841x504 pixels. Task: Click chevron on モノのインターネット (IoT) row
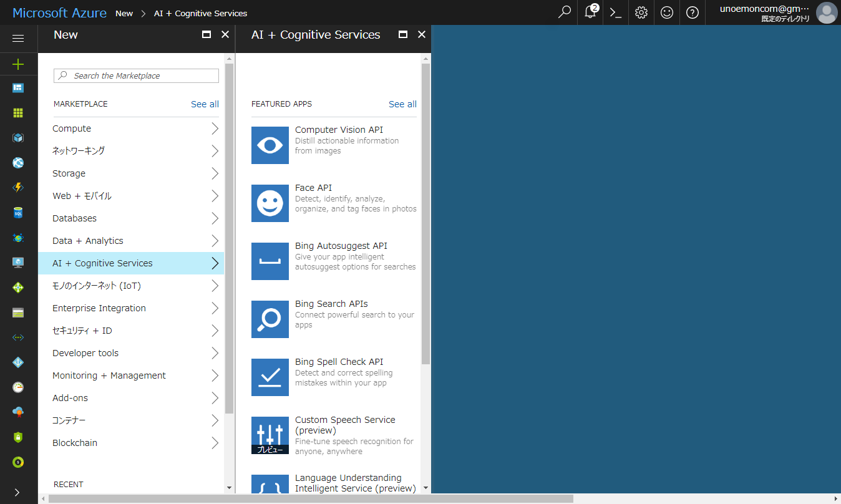[x=215, y=286]
